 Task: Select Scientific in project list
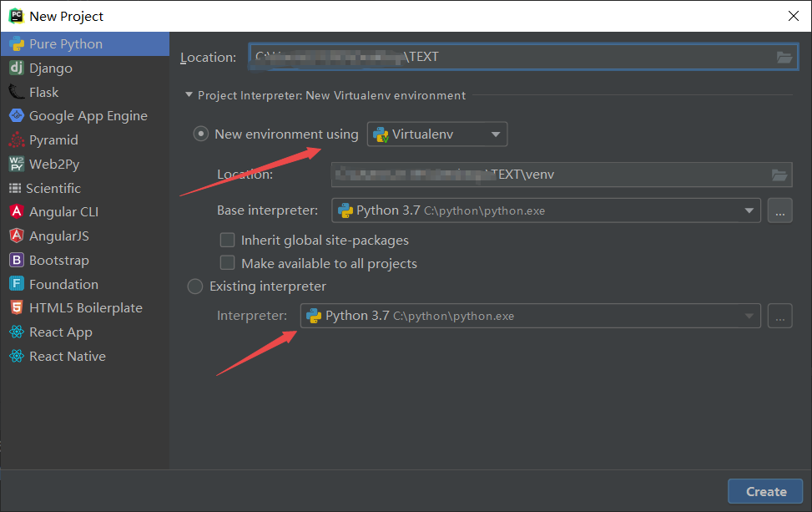(x=85, y=188)
